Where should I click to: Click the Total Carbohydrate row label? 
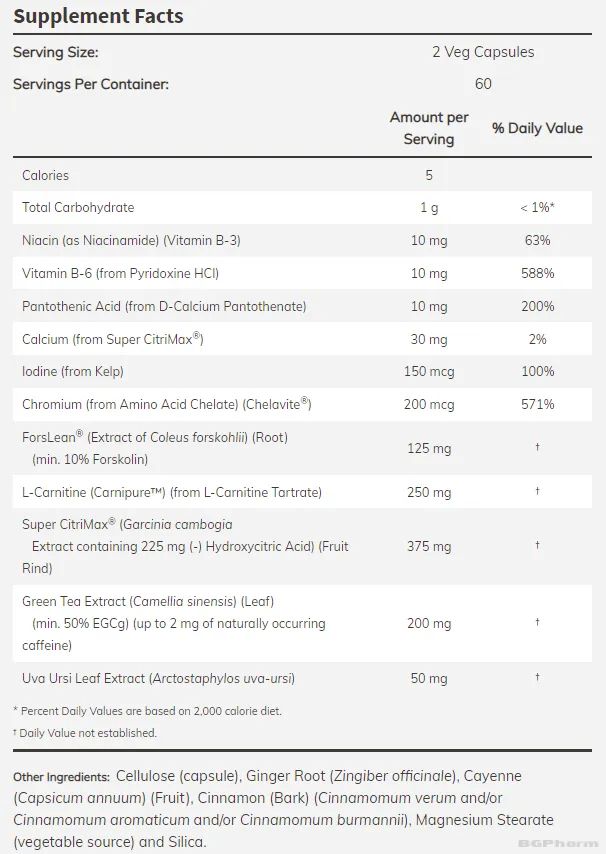click(78, 207)
